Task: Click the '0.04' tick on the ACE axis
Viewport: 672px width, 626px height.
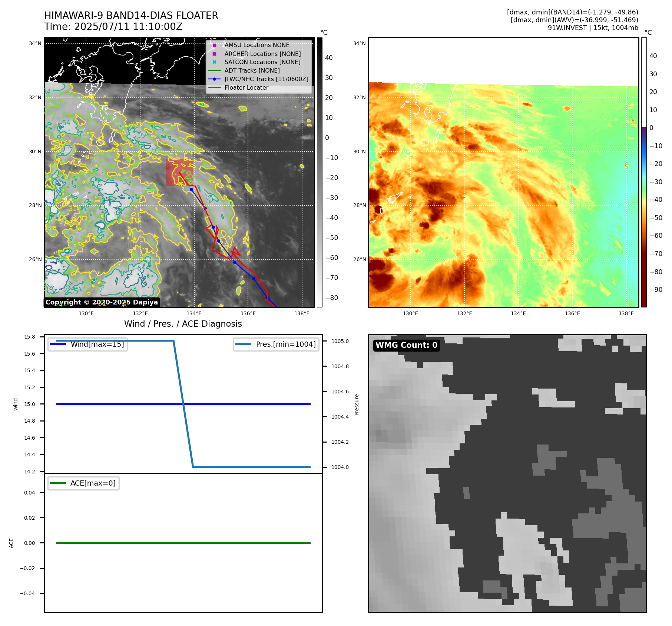Action: [x=30, y=493]
